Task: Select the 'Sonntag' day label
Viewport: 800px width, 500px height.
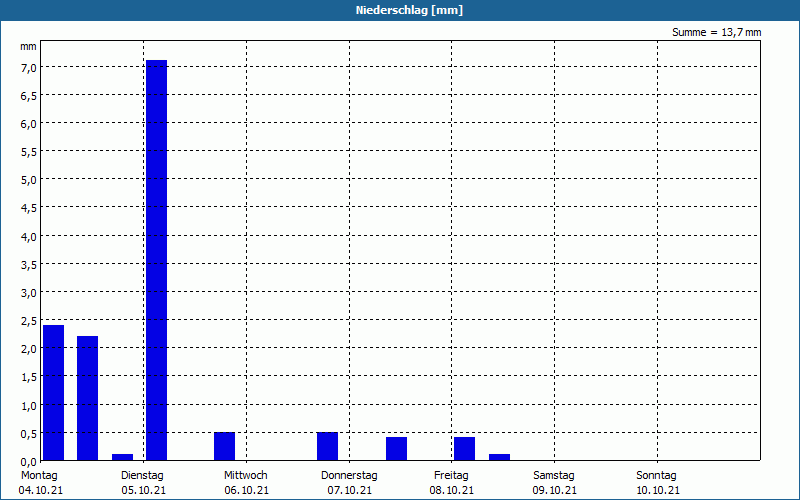Action: tap(657, 476)
